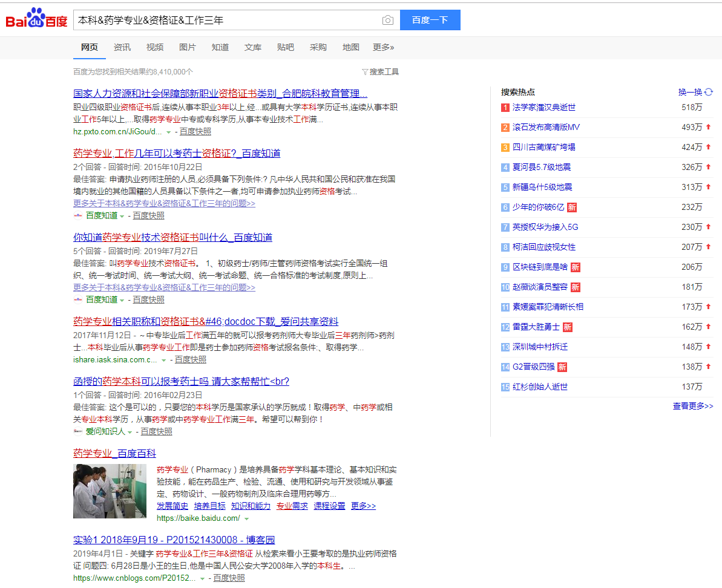Expand dropdown arrow after ishare.iask.sina.com.c URL
The image size is (722, 588).
pyautogui.click(x=163, y=361)
